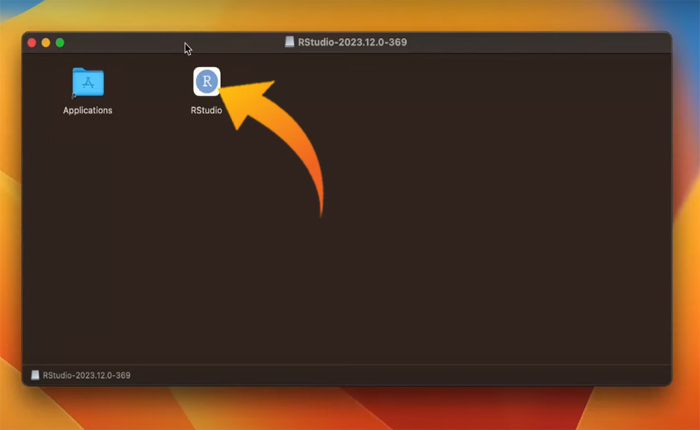Image resolution: width=700 pixels, height=430 pixels.
Task: Select the Applications folder shortcut icon
Action: click(88, 82)
